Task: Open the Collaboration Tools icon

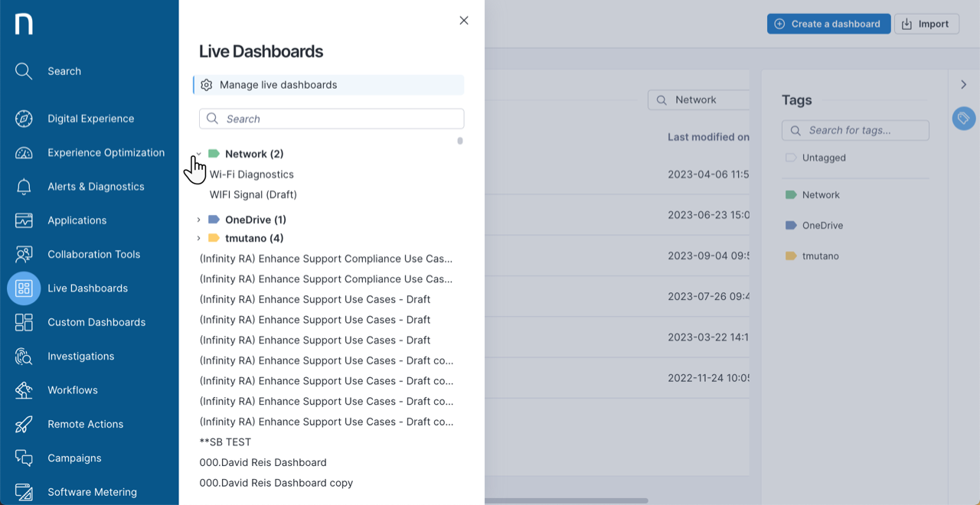Action: point(24,254)
